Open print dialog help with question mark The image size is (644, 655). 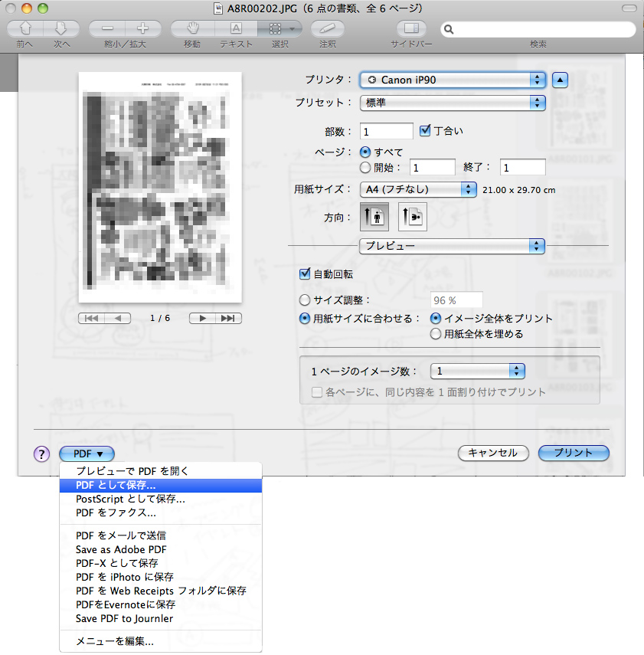coord(42,454)
